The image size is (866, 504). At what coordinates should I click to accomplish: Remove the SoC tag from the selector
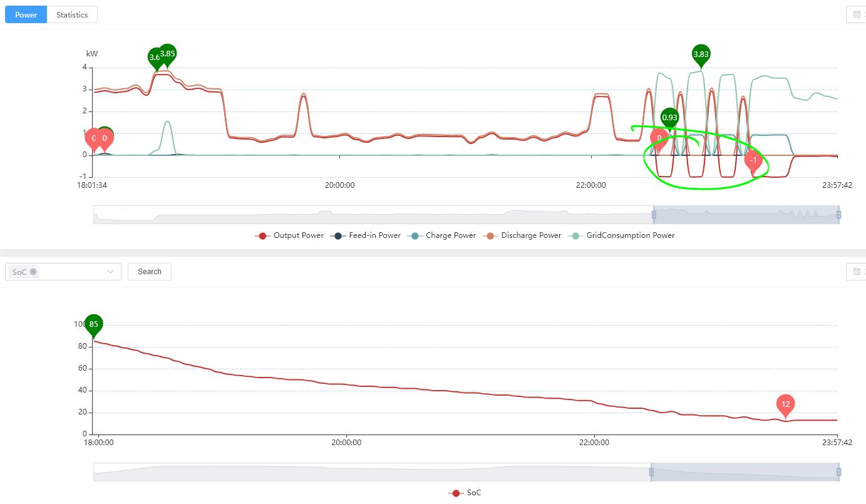click(33, 272)
